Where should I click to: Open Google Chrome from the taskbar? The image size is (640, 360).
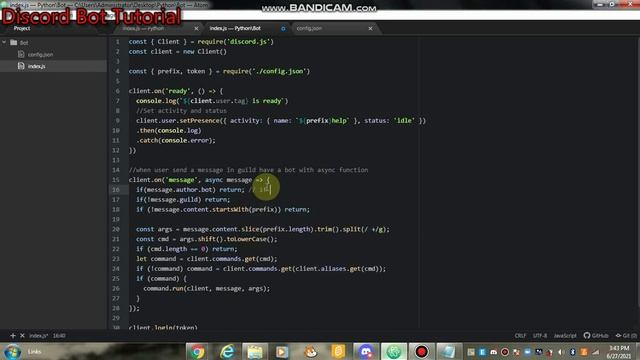[198, 351]
